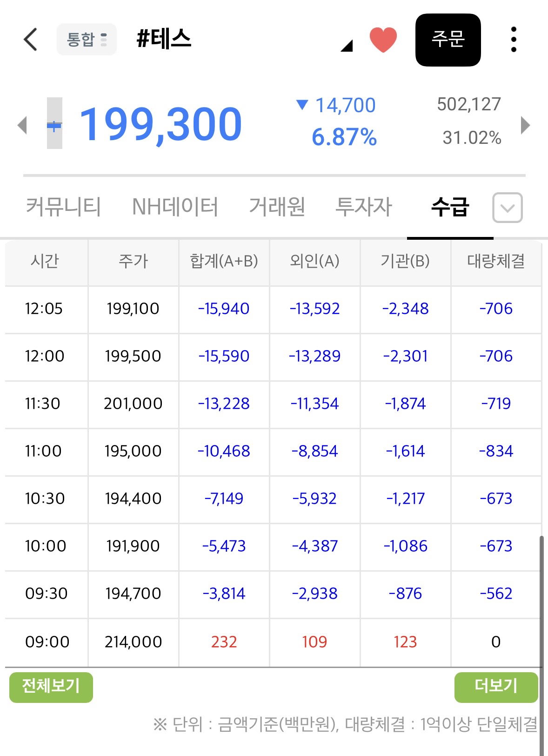This screenshot has width=548, height=756.
Task: Switch to the 커뮤니티 tab
Action: point(63,207)
